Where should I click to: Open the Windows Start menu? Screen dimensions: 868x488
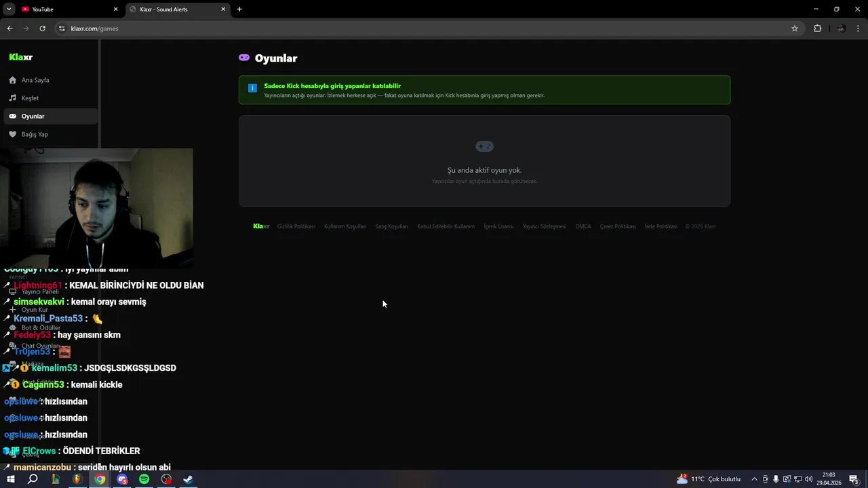point(10,479)
